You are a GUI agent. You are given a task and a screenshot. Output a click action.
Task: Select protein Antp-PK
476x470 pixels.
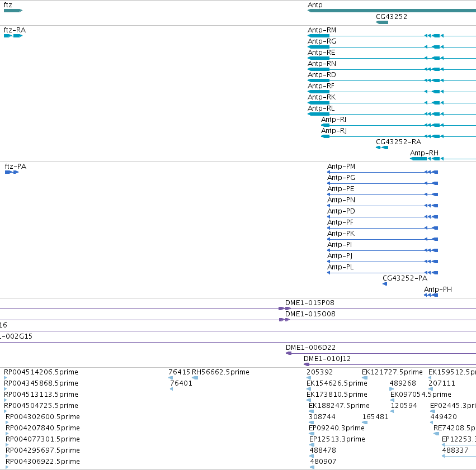click(x=341, y=234)
